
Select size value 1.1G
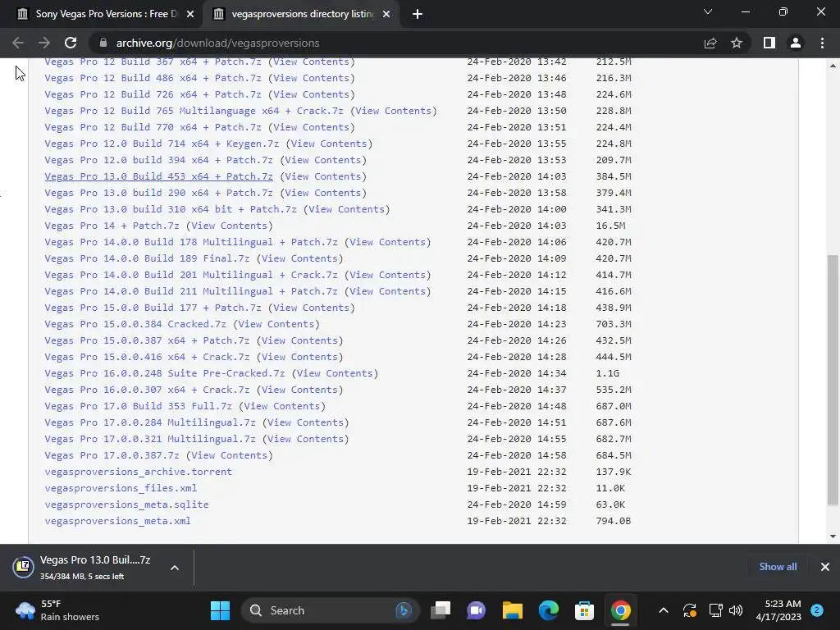pyautogui.click(x=608, y=373)
